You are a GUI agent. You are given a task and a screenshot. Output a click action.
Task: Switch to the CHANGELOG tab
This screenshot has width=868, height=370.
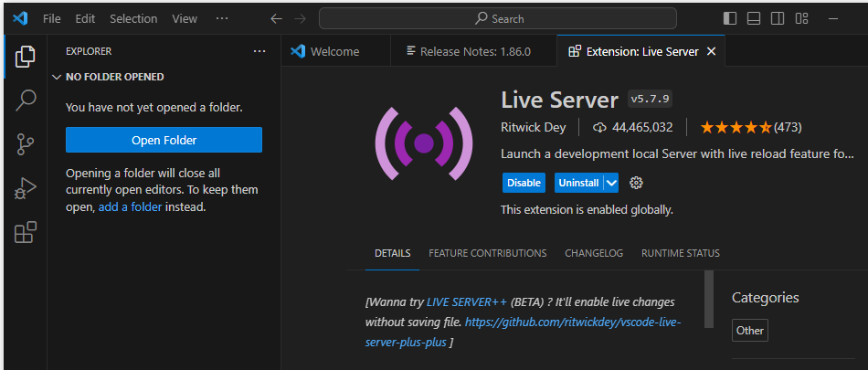[x=594, y=253]
